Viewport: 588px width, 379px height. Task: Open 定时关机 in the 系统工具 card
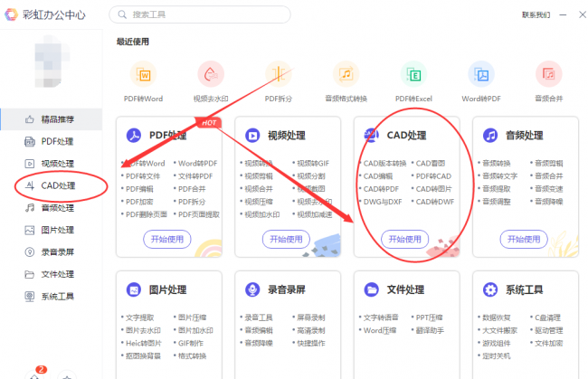coord(497,355)
